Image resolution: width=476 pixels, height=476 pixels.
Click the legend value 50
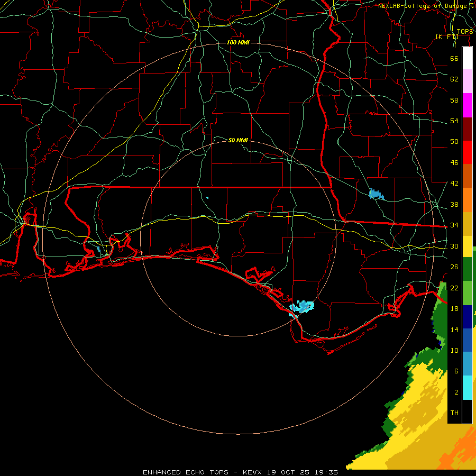point(454,141)
